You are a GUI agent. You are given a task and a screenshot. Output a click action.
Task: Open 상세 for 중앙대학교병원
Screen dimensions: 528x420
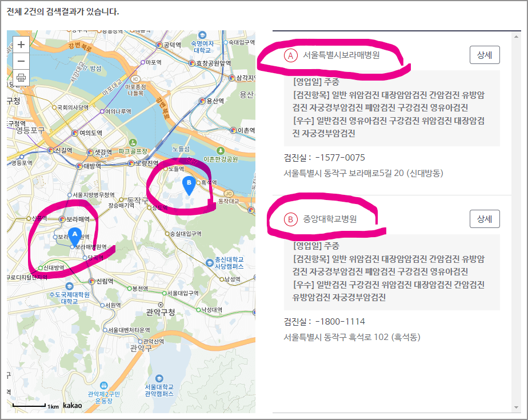tap(485, 219)
